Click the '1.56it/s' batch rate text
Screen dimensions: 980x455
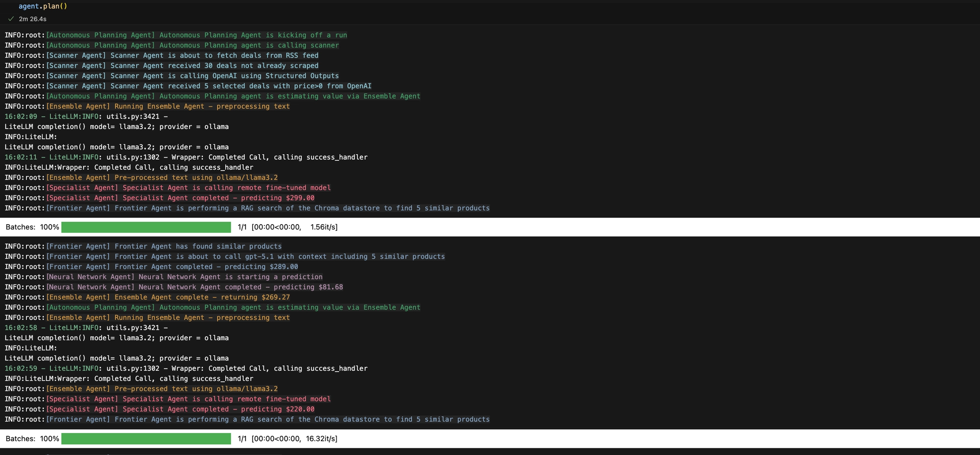pos(323,227)
